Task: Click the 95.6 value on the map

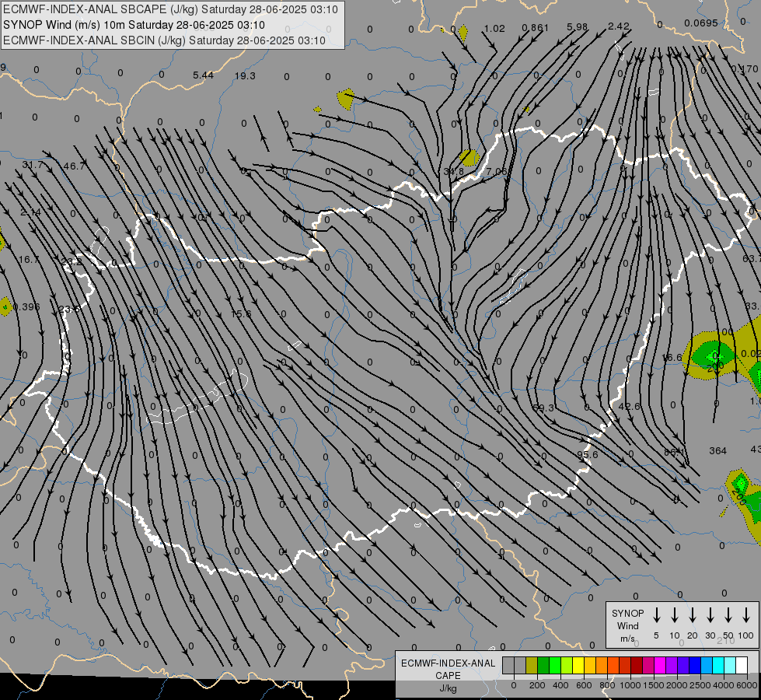Action: pyautogui.click(x=587, y=454)
